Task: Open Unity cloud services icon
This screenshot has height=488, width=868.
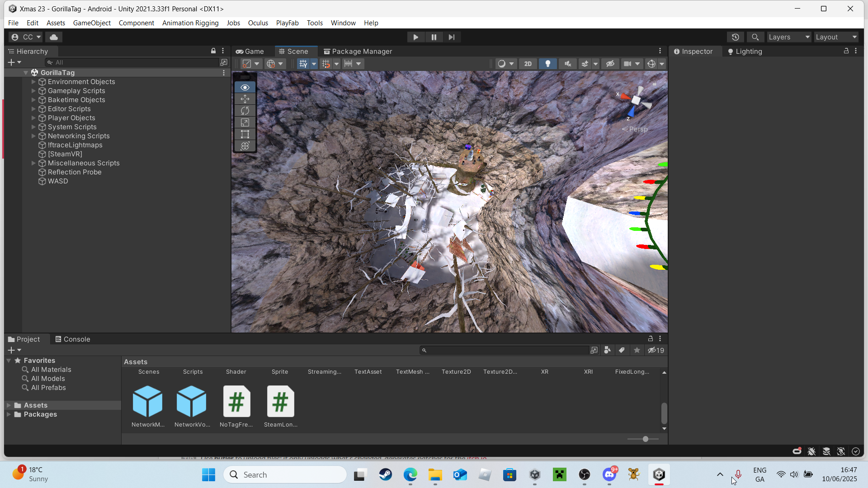Action: tap(54, 37)
